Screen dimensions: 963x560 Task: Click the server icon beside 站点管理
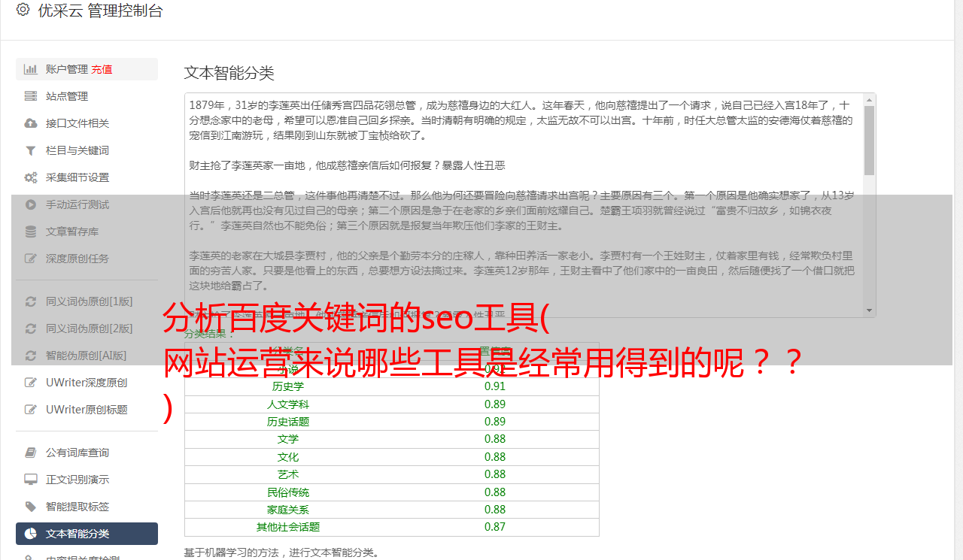coord(31,96)
